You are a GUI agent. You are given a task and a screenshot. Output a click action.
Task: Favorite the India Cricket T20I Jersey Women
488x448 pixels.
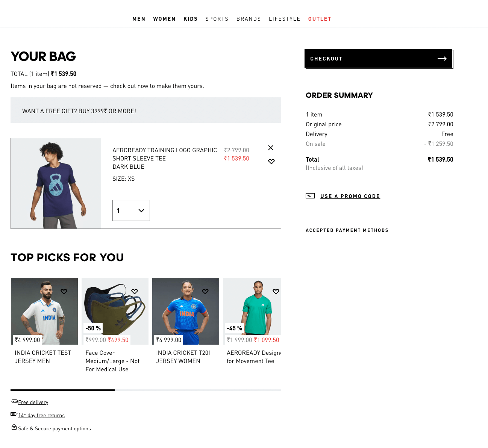(205, 292)
